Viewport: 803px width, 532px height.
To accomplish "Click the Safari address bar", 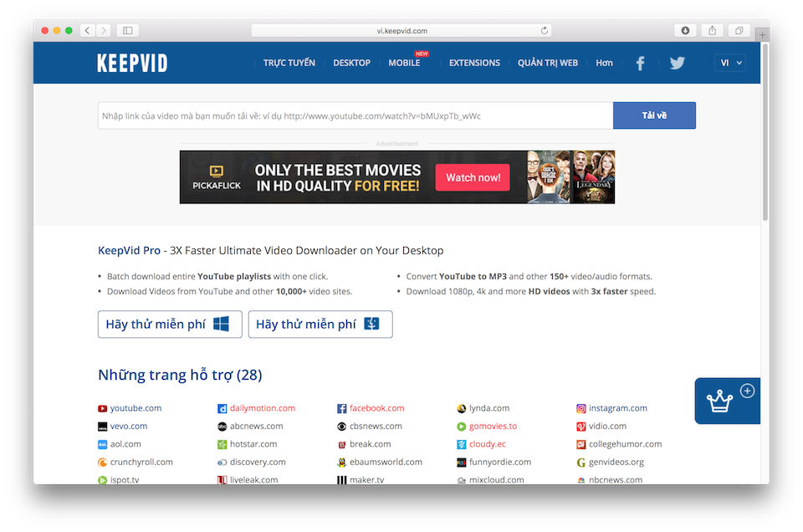I will pyautogui.click(x=401, y=31).
